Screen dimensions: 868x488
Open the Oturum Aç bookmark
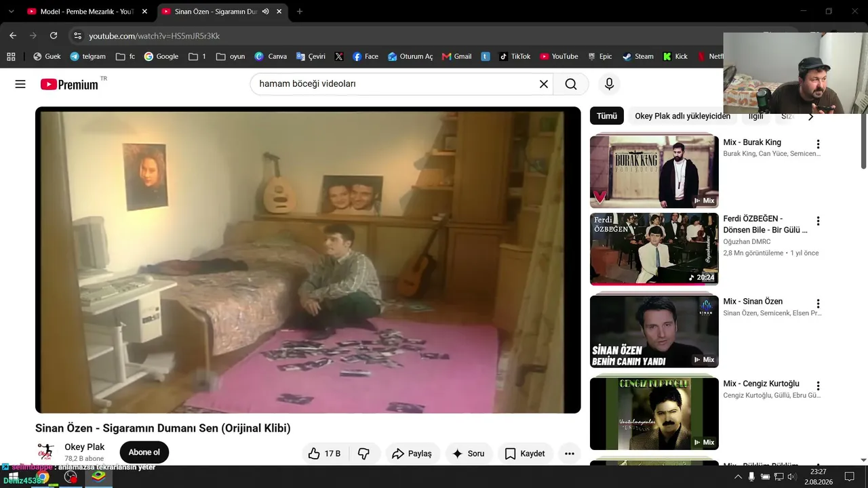410,56
